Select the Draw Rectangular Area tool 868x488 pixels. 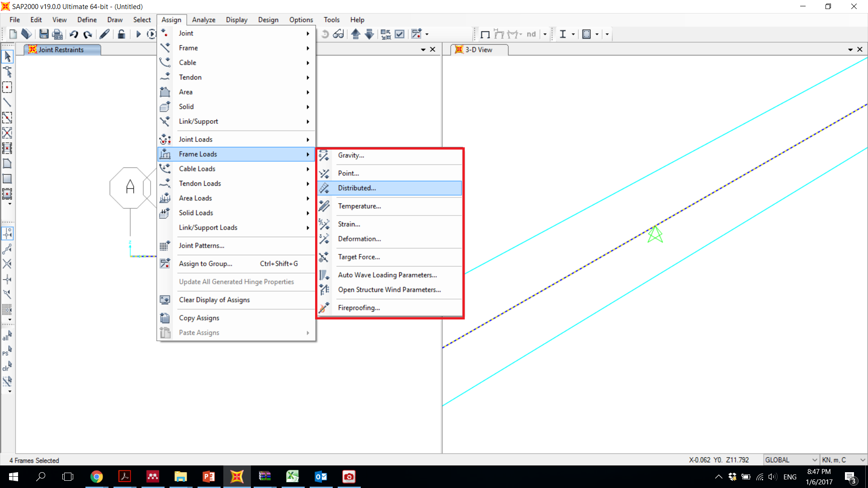point(7,179)
